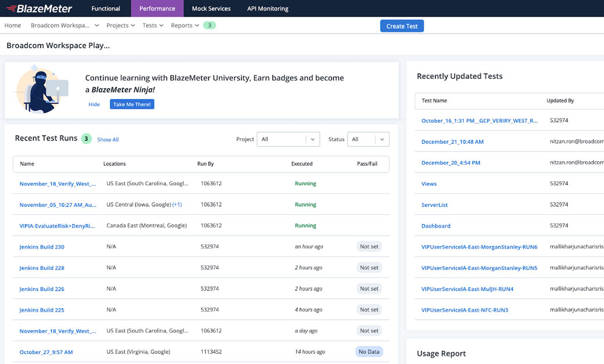
Task: Open the Tests dropdown
Action: pyautogui.click(x=152, y=25)
